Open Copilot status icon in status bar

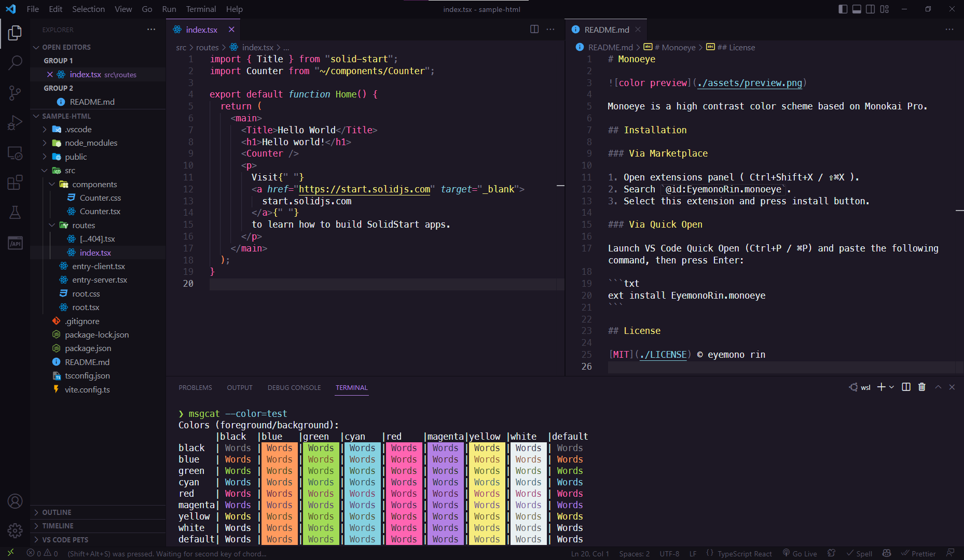pos(887,553)
